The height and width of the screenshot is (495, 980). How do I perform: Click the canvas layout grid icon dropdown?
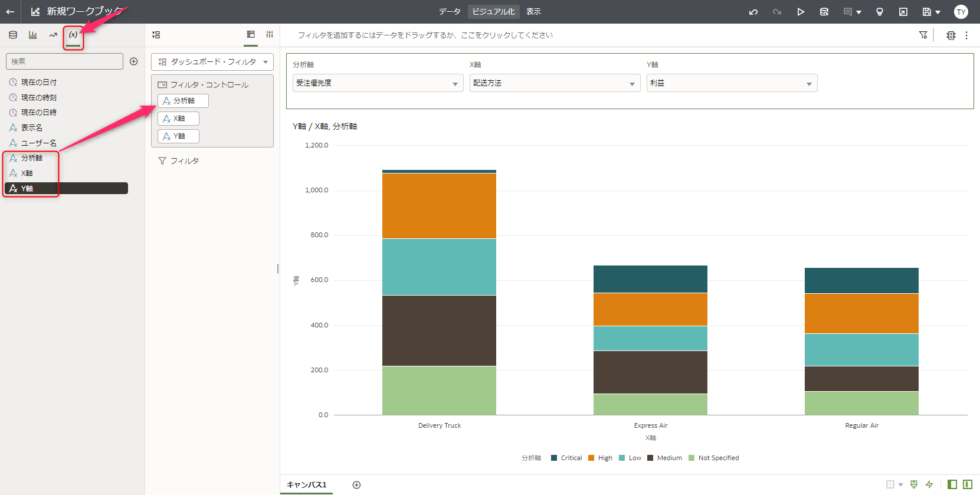pos(894,484)
